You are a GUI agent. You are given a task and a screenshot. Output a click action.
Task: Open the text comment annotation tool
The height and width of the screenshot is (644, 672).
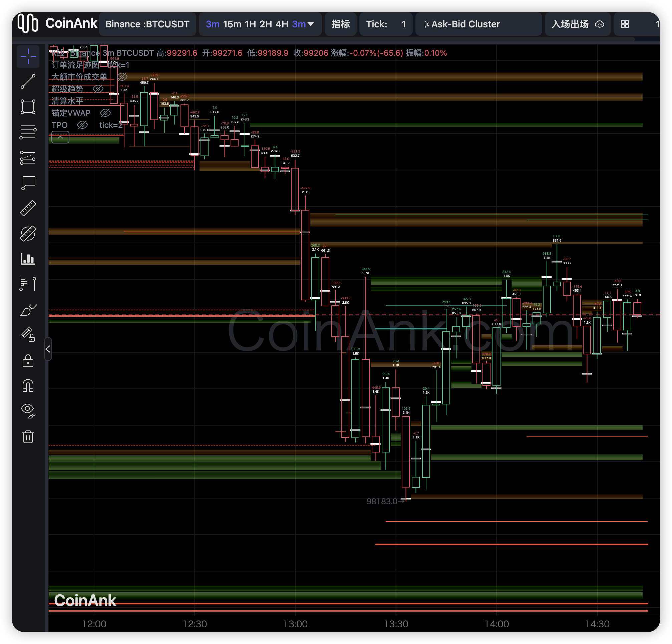point(28,183)
